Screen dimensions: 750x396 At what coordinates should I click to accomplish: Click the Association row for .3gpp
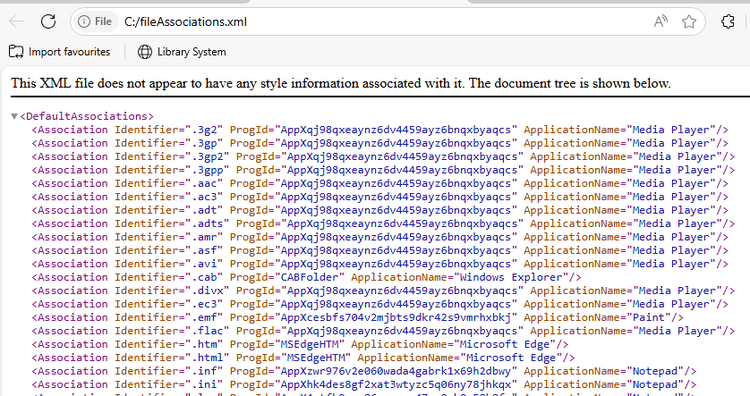coord(383,170)
